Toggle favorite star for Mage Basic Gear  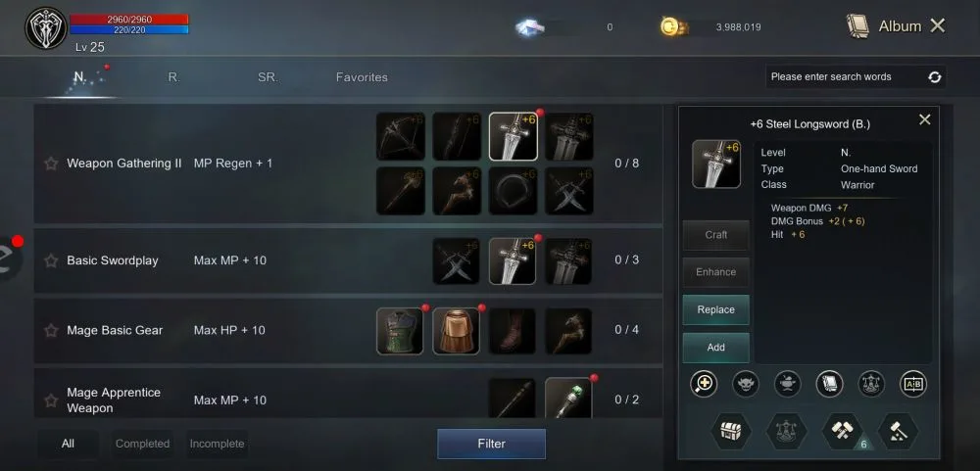click(x=51, y=330)
